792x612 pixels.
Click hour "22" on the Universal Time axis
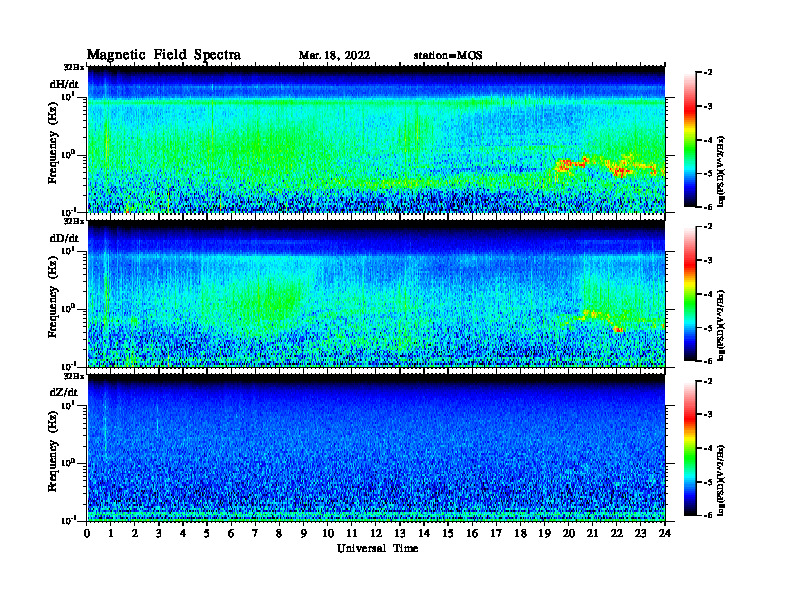point(617,534)
